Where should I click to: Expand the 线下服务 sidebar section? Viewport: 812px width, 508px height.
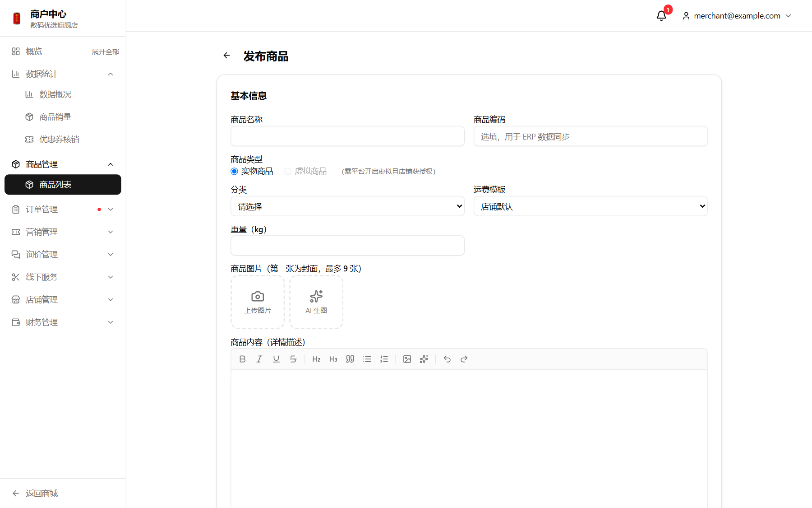63,277
